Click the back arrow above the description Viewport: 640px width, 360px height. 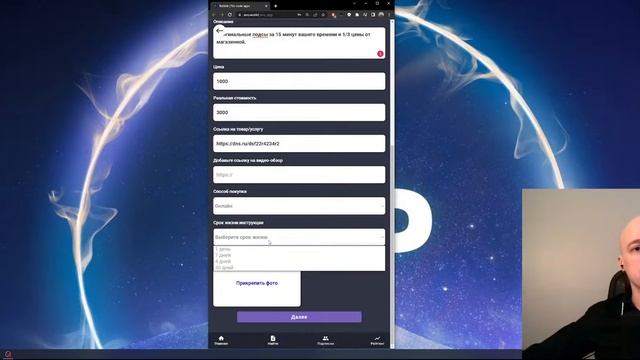[x=220, y=31]
